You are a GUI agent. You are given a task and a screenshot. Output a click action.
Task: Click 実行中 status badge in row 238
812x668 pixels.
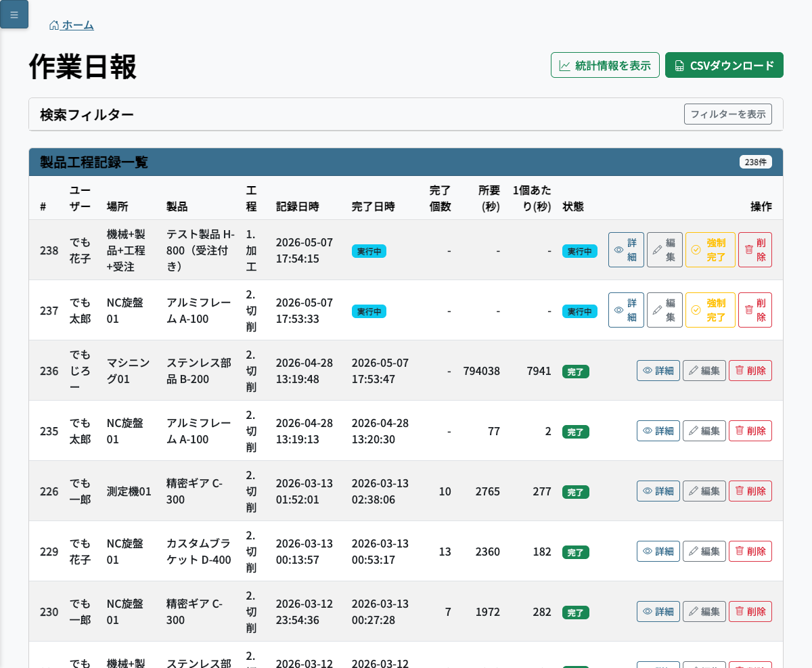(x=580, y=251)
